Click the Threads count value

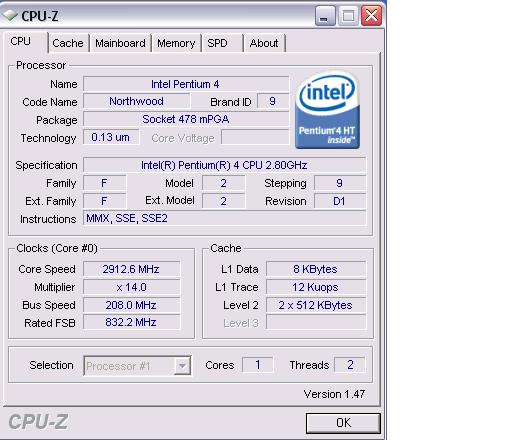[350, 365]
